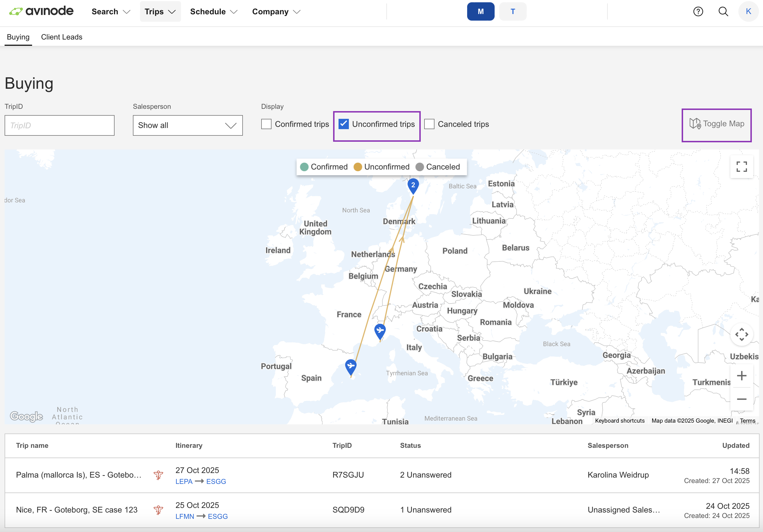Image resolution: width=763 pixels, height=532 pixels.
Task: Open the Salesperson Show all dropdown
Action: click(187, 126)
